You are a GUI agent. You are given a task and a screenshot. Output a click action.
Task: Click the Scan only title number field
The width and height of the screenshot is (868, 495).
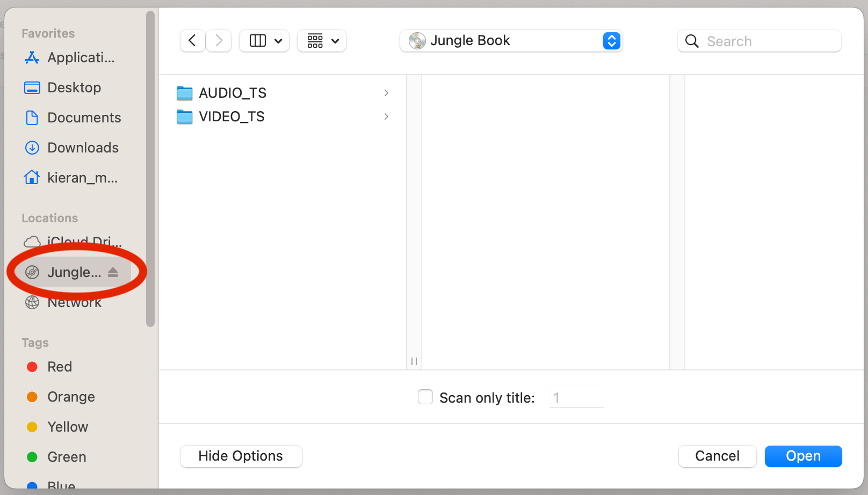(577, 397)
